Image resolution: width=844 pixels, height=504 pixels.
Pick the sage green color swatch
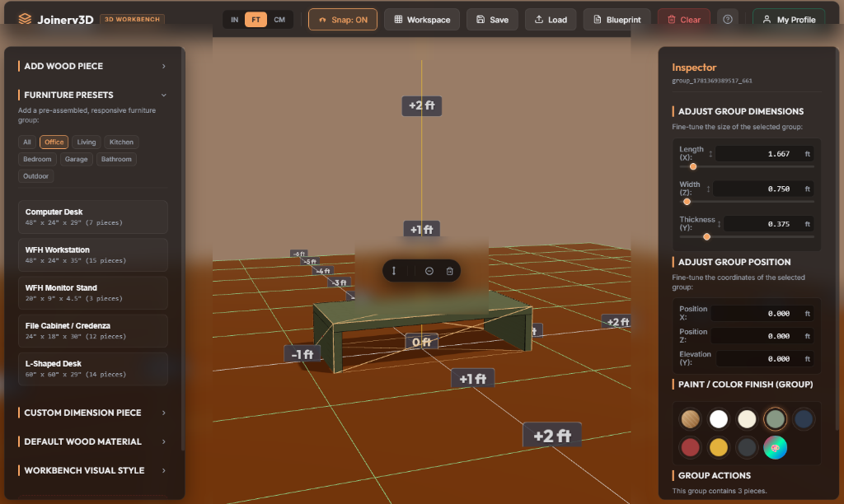775,419
